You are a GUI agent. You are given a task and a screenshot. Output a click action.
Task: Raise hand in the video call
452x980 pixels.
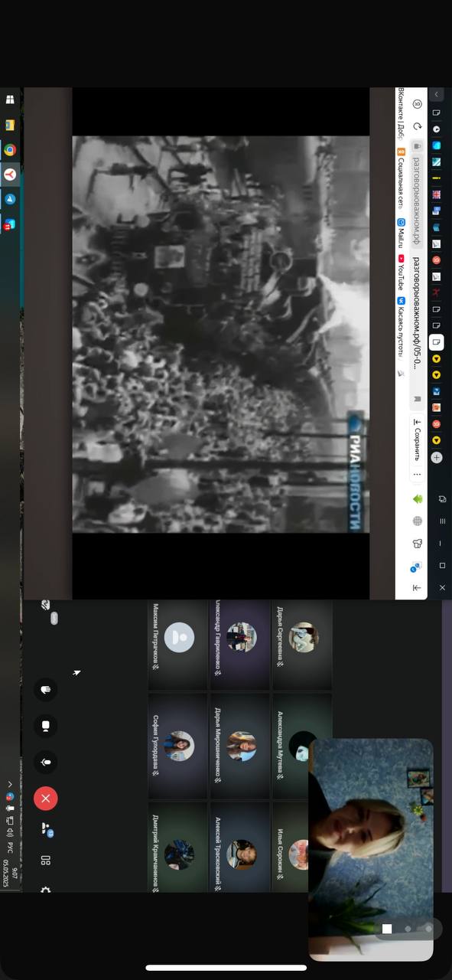[x=46, y=690]
